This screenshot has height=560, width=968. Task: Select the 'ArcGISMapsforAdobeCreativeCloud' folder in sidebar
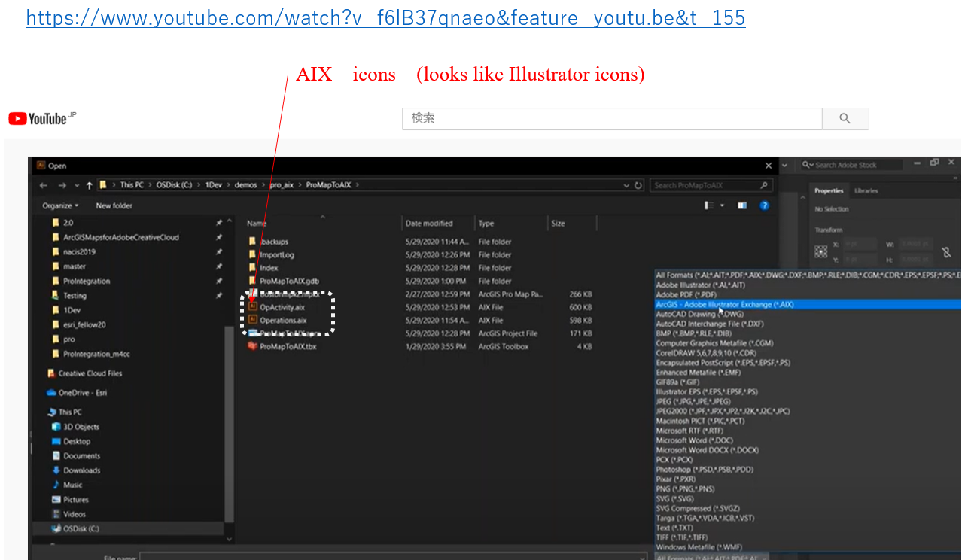point(121,237)
